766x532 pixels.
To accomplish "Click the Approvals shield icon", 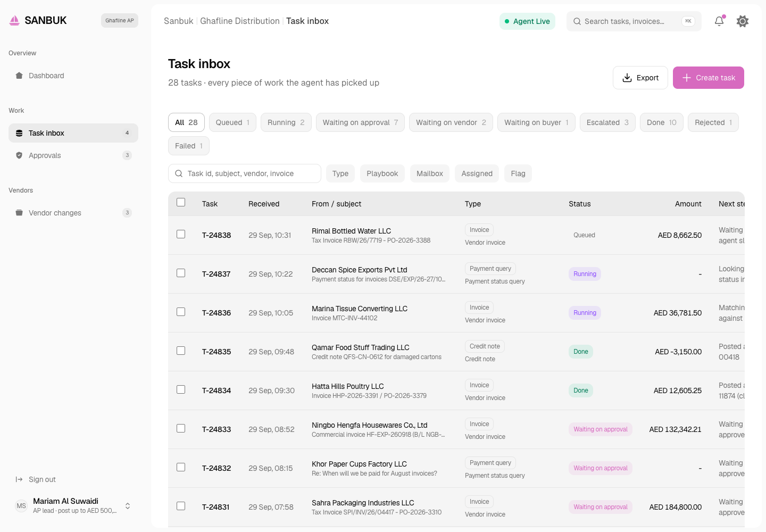I will click(x=19, y=155).
